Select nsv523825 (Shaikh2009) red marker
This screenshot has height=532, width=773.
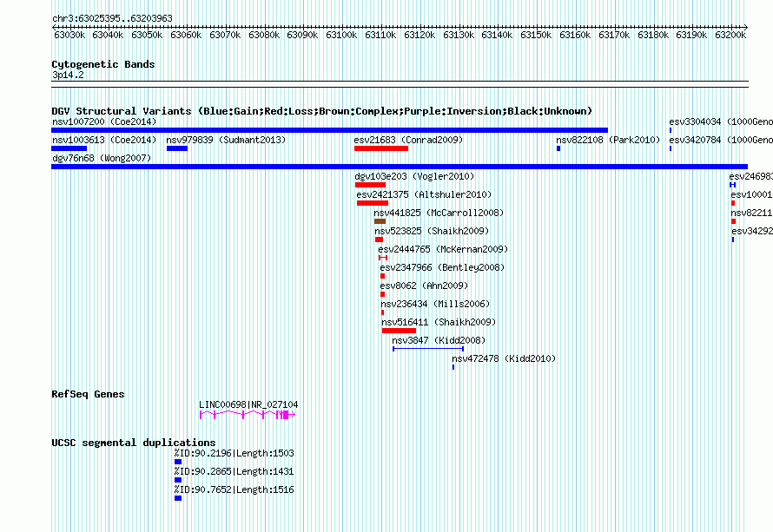379,240
